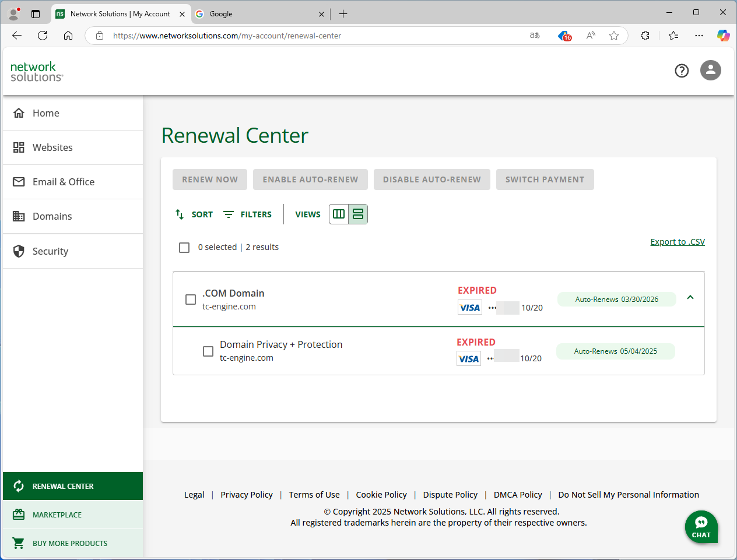This screenshot has width=737, height=560.
Task: Add page to favorites star icon
Action: pos(613,36)
